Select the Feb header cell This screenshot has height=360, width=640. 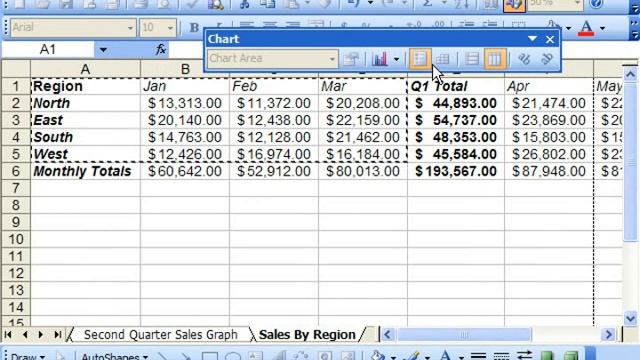point(274,86)
